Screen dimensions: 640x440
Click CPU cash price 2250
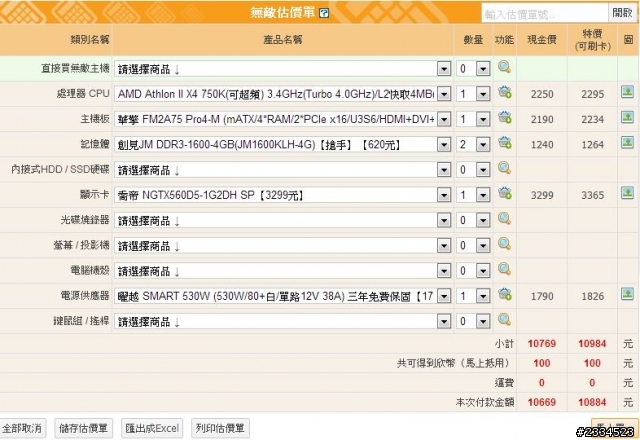[x=542, y=94]
